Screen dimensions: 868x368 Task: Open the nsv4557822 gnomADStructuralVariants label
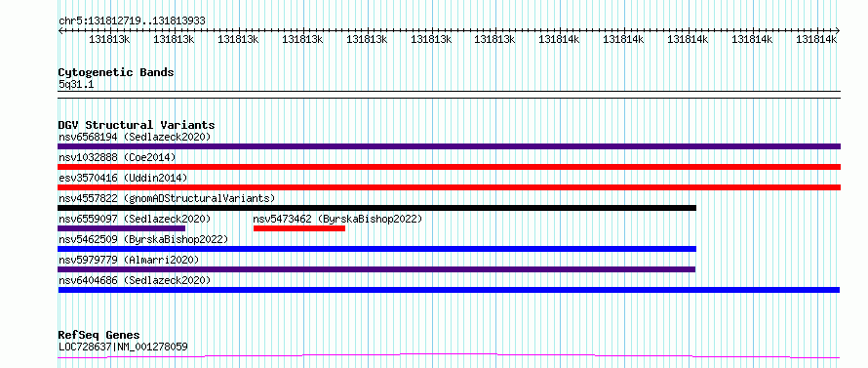167,198
